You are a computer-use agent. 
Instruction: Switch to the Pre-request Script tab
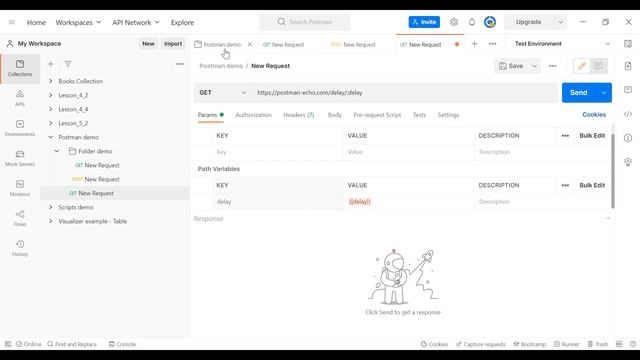coord(377,115)
